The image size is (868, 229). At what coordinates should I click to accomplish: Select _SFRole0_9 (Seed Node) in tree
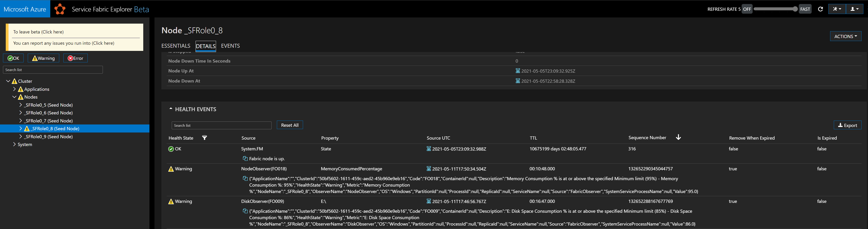point(48,137)
